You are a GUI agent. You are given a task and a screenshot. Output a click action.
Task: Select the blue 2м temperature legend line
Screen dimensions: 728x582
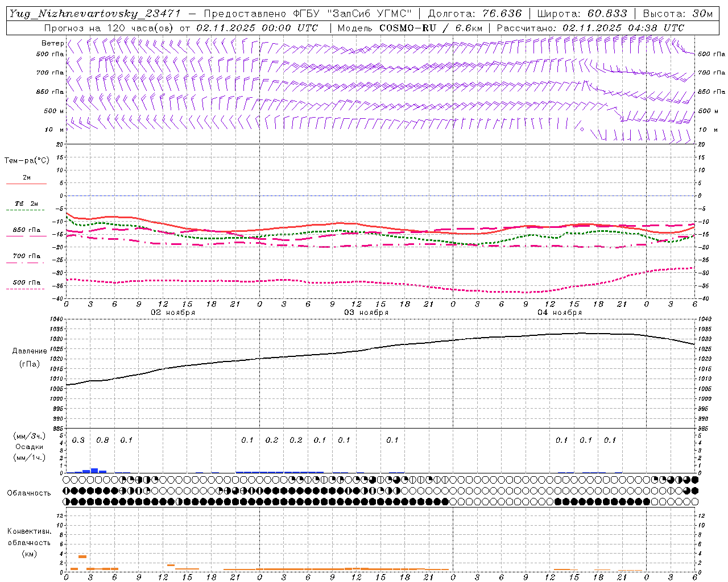pos(26,184)
